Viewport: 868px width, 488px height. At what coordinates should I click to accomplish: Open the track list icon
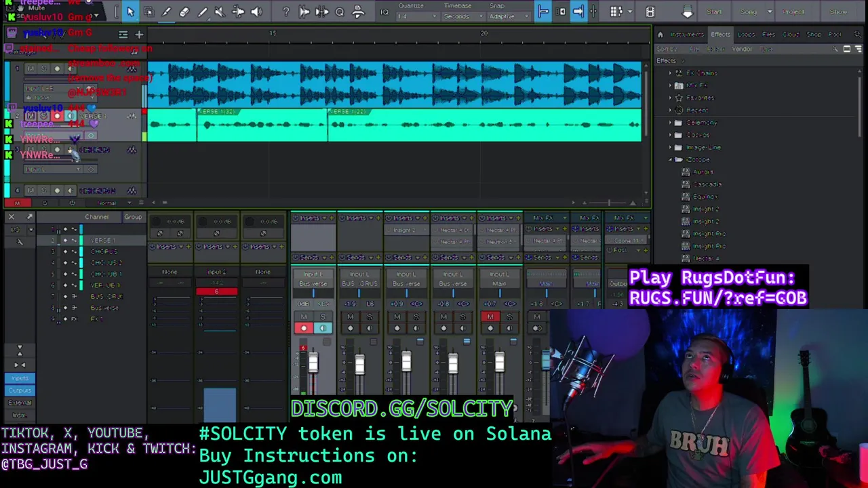(x=123, y=34)
